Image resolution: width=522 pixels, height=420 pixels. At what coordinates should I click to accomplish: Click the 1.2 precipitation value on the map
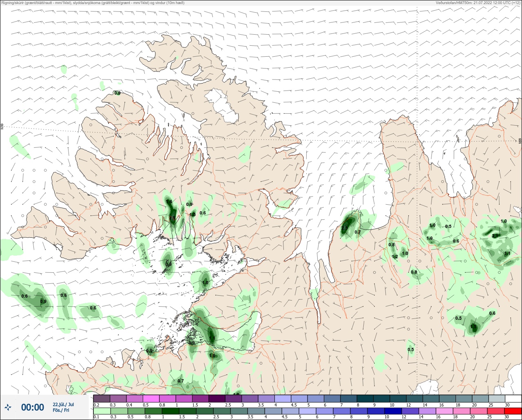point(395,257)
